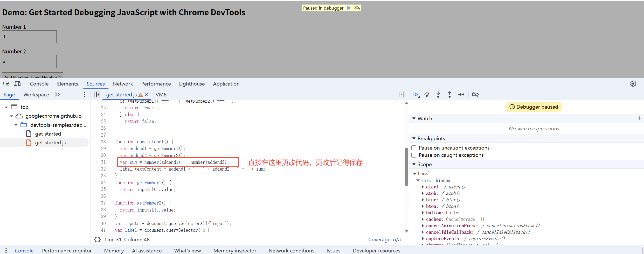Screen dimensions: 644x254
Task: Hide the navigator sidebar
Action: 97,95
